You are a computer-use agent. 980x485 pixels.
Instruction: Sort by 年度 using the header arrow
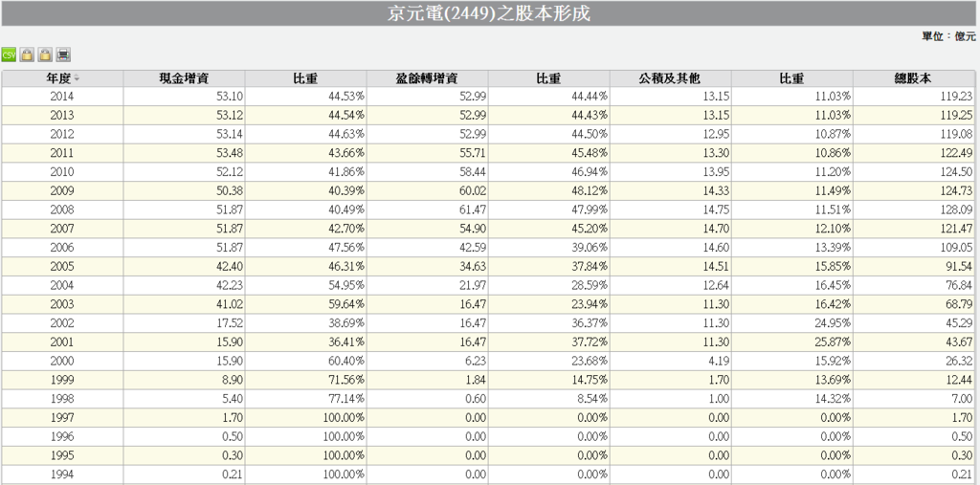click(77, 78)
